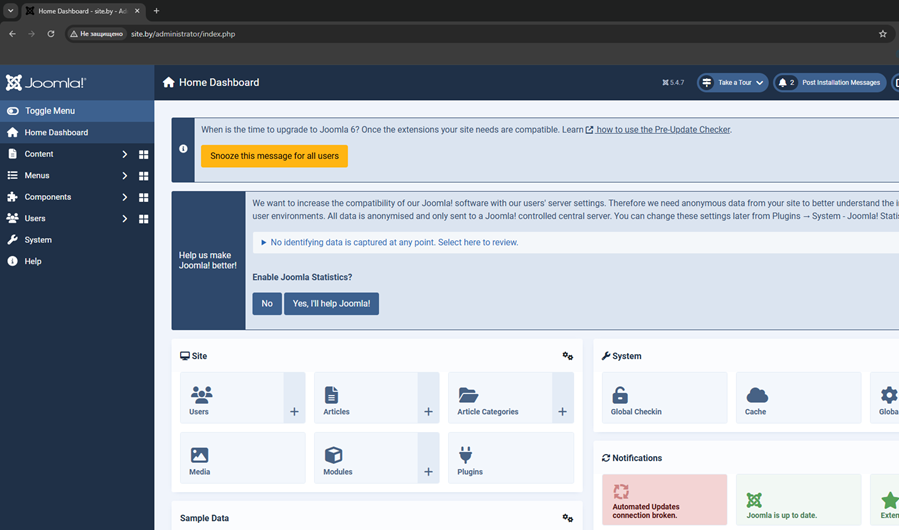Click the not secure site warning
900x530 pixels.
(96, 34)
